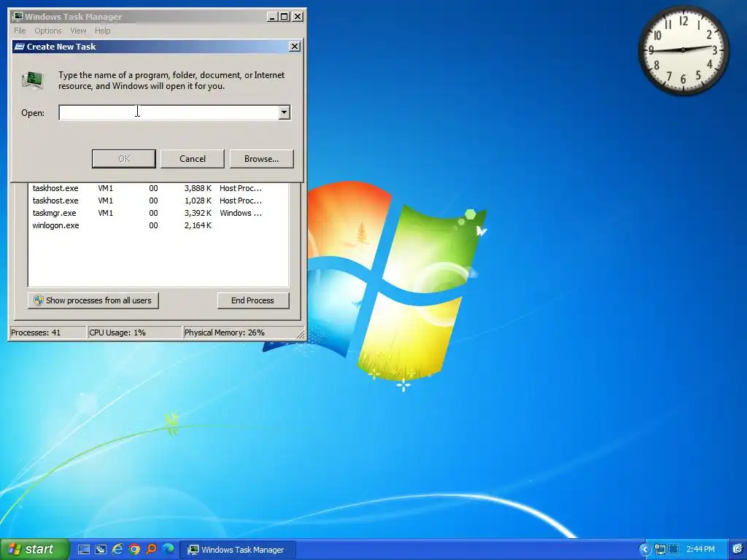Click the icon at far right end of taskbar

pos(738,550)
